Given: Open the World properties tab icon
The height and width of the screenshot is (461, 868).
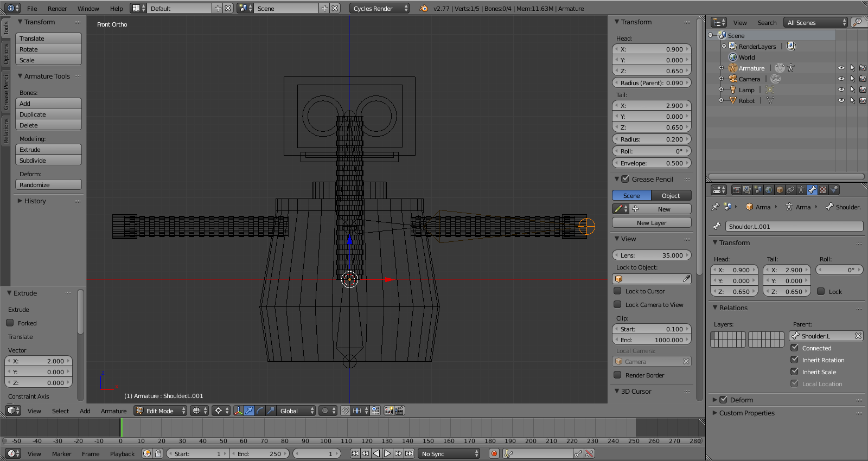Looking at the screenshot, I should pyautogui.click(x=769, y=190).
